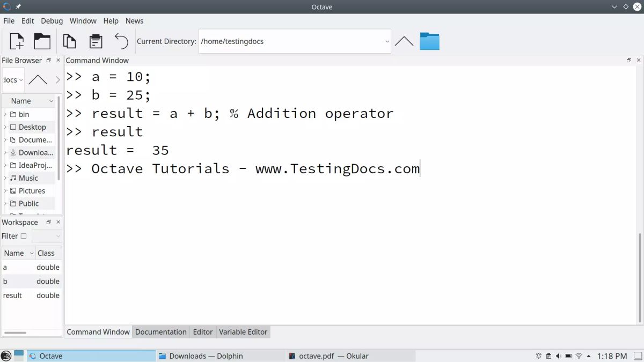Viewport: 644px width, 362px height.
Task: Open the Edit menu
Action: [28, 21]
